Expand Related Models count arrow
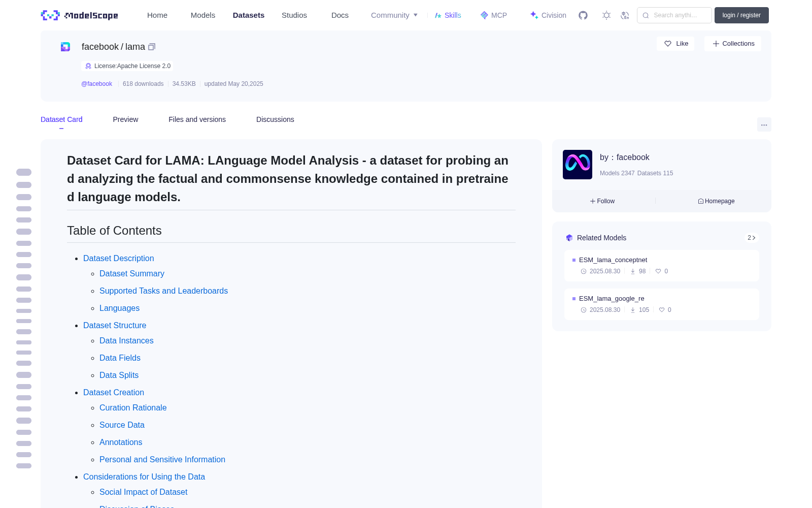The width and height of the screenshot is (812, 508). pos(752,238)
